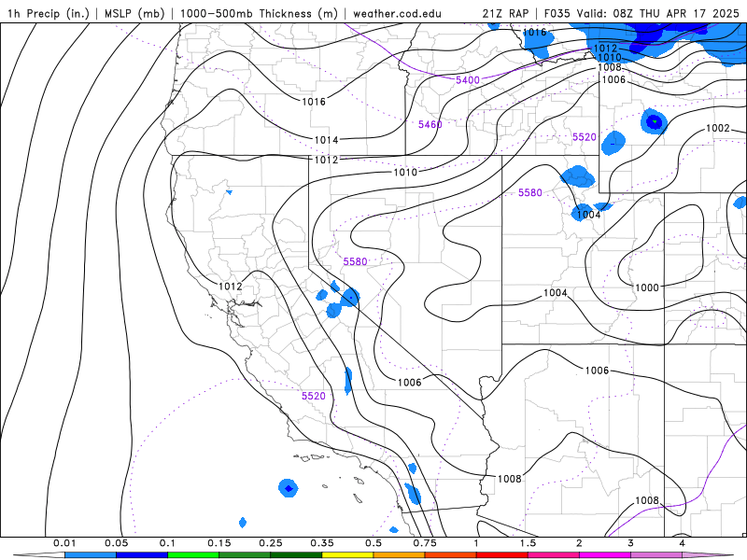This screenshot has height=560, width=747.
Task: Click the 0.75 legend value
Action: 425,543
